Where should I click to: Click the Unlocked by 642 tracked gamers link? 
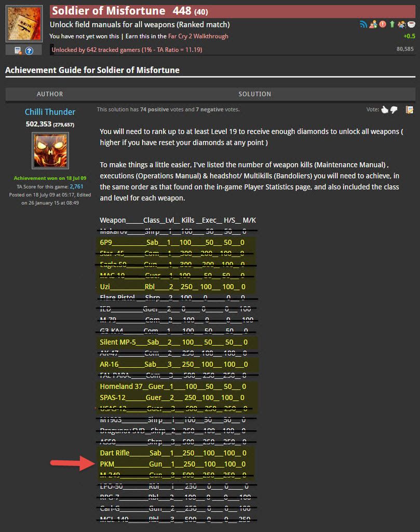[x=127, y=49]
